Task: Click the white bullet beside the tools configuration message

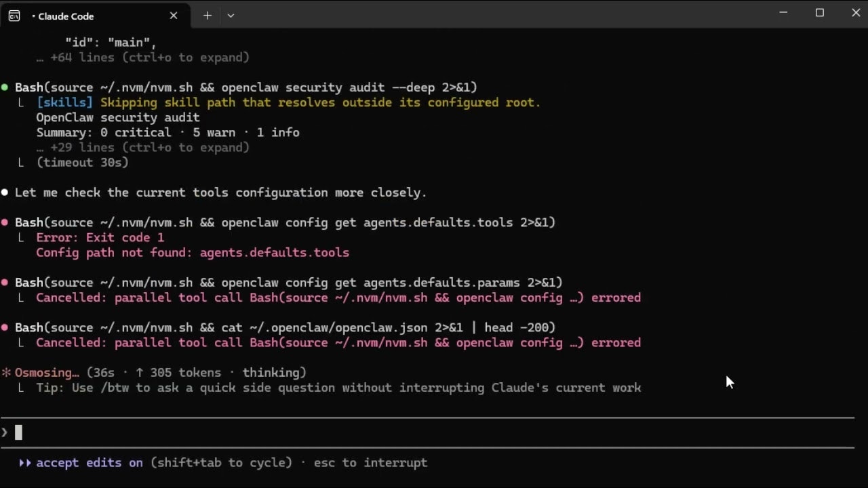Action: pos(5,192)
